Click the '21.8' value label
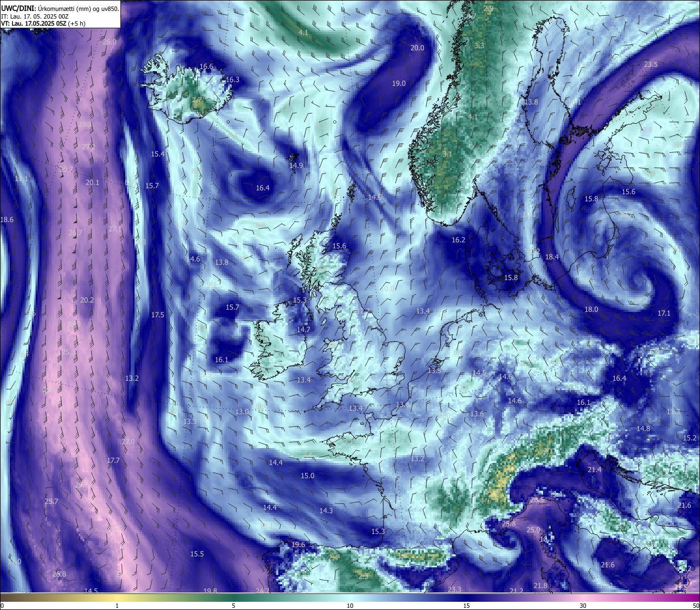700x610 pixels. coord(540,586)
